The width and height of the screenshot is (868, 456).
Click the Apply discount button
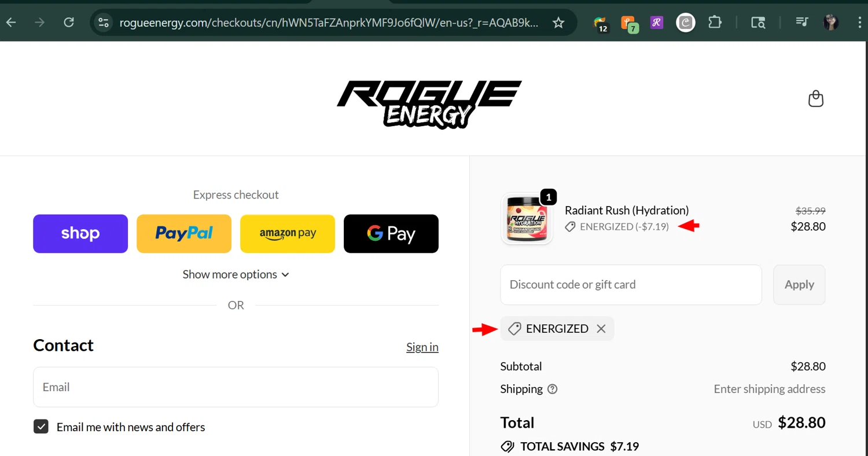(799, 285)
